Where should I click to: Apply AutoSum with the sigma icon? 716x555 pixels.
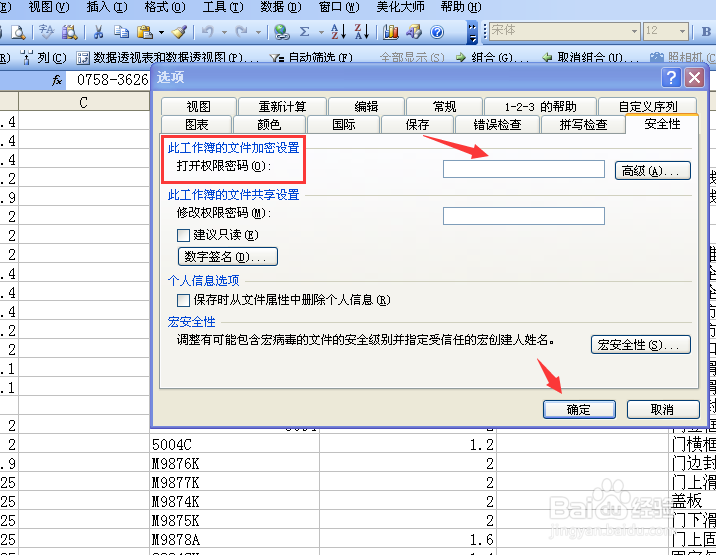click(305, 32)
